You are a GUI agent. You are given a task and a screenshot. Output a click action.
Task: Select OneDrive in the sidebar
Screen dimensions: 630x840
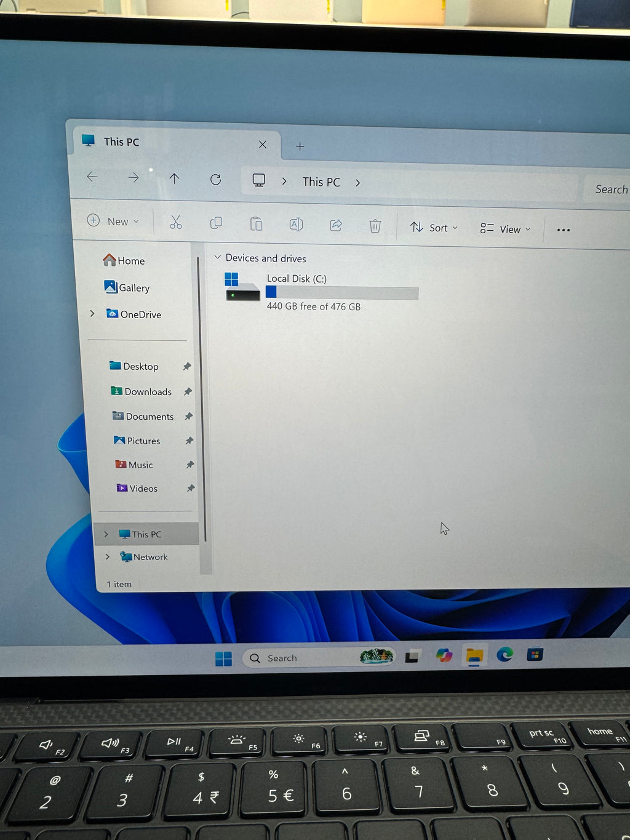click(x=134, y=314)
